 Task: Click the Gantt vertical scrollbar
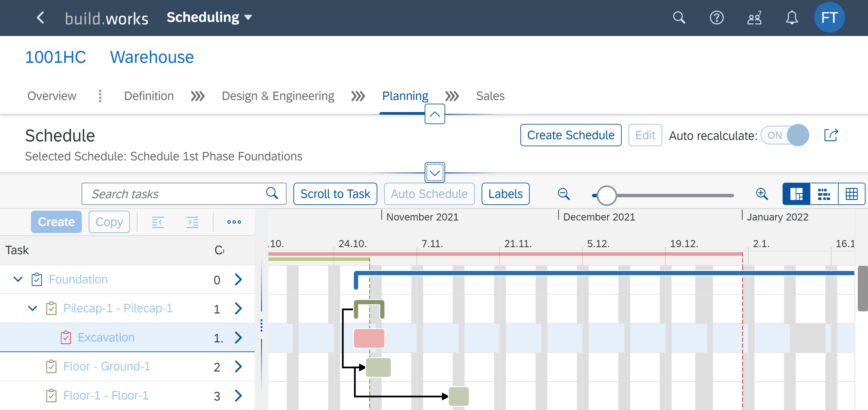862,288
